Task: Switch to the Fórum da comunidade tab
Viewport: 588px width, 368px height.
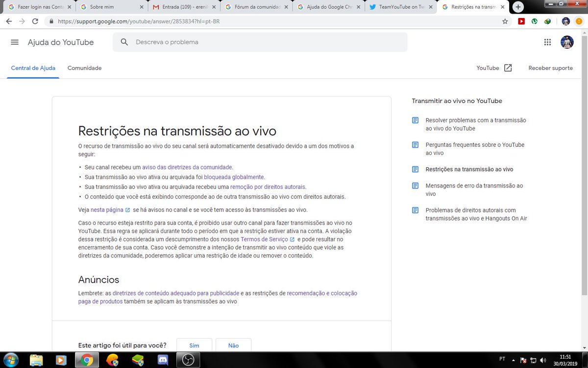Action: (256, 7)
